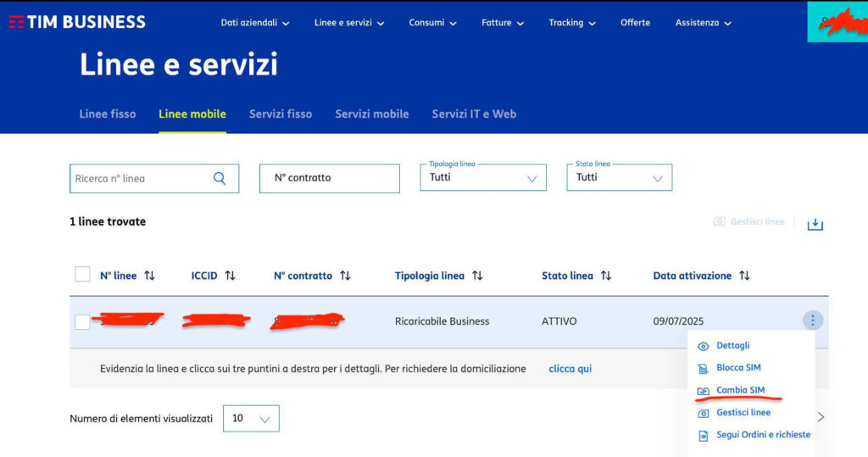Open the Offerte menu item
This screenshot has height=457, width=868.
(635, 23)
